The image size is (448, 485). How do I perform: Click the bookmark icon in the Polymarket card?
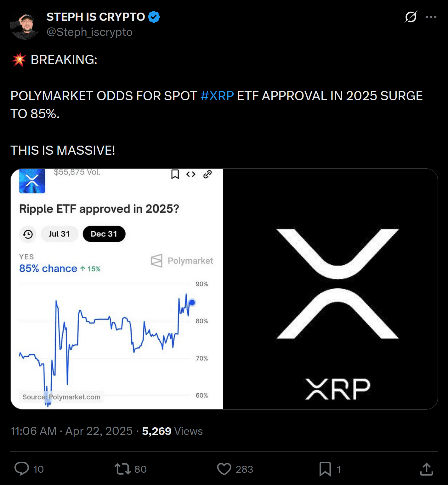175,174
